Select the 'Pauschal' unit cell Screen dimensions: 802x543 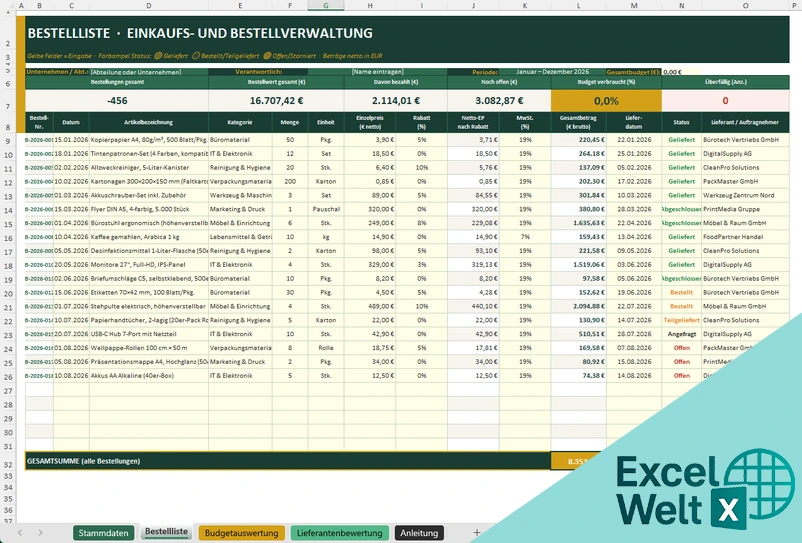(x=326, y=209)
